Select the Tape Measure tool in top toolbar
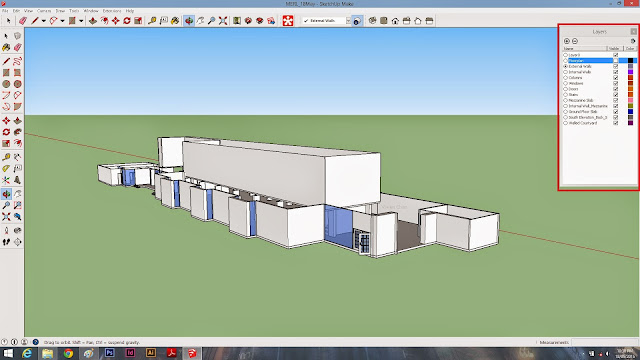The image size is (640, 360). tap(152, 20)
